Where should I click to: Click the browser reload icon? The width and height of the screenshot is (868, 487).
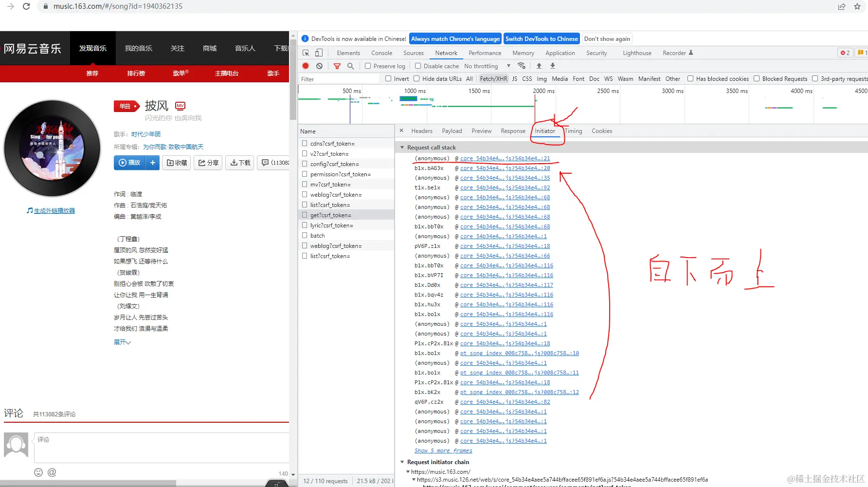pos(26,6)
